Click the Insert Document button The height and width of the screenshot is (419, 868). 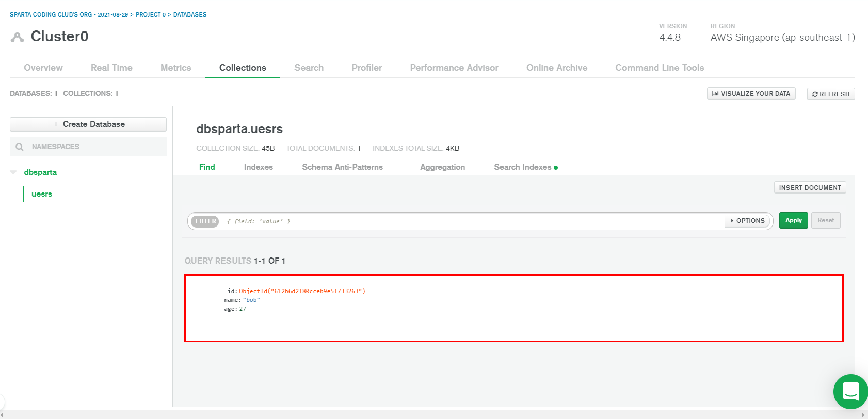810,187
